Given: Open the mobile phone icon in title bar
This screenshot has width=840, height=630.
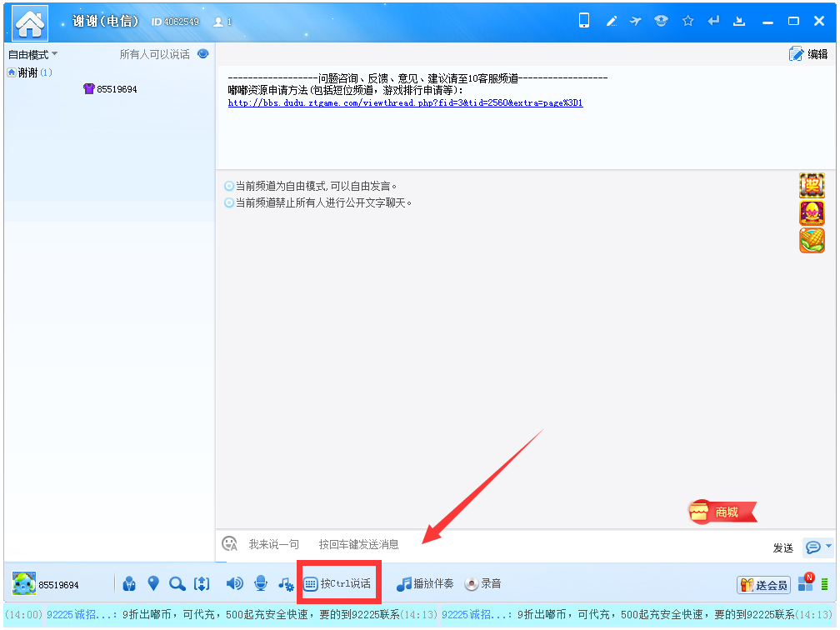Looking at the screenshot, I should (584, 21).
